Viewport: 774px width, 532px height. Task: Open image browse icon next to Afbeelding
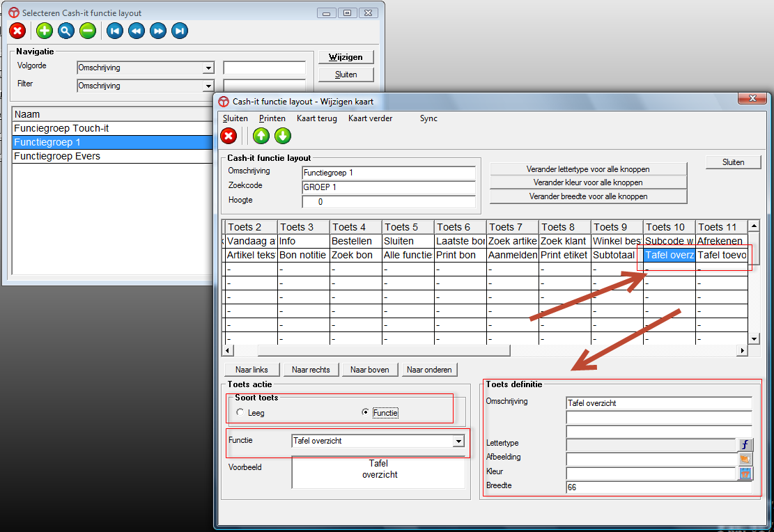(x=745, y=459)
